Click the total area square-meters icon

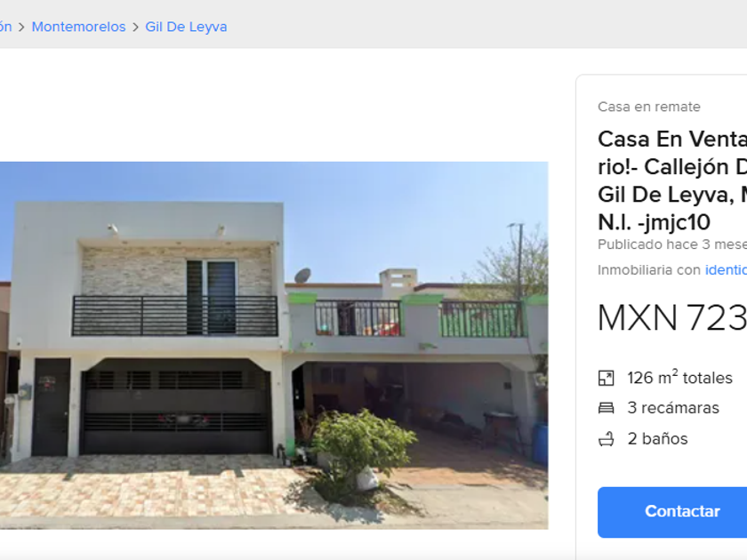click(606, 378)
